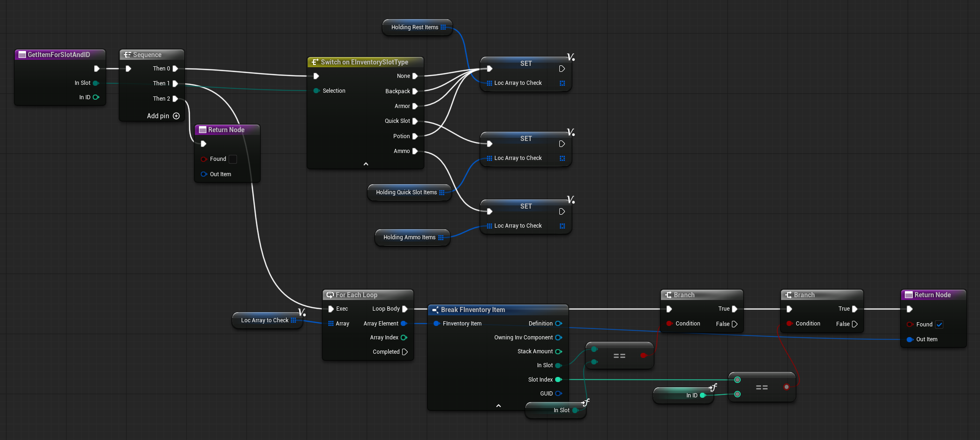
Task: Click the Sequence node header icon
Action: click(128, 55)
